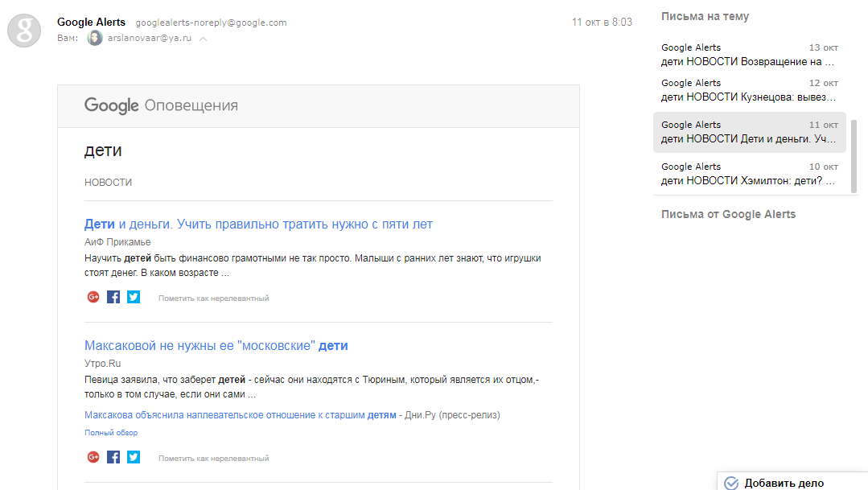
Task: Click recipient avatar next to arslanovaar@ya.ru
Action: (x=95, y=38)
